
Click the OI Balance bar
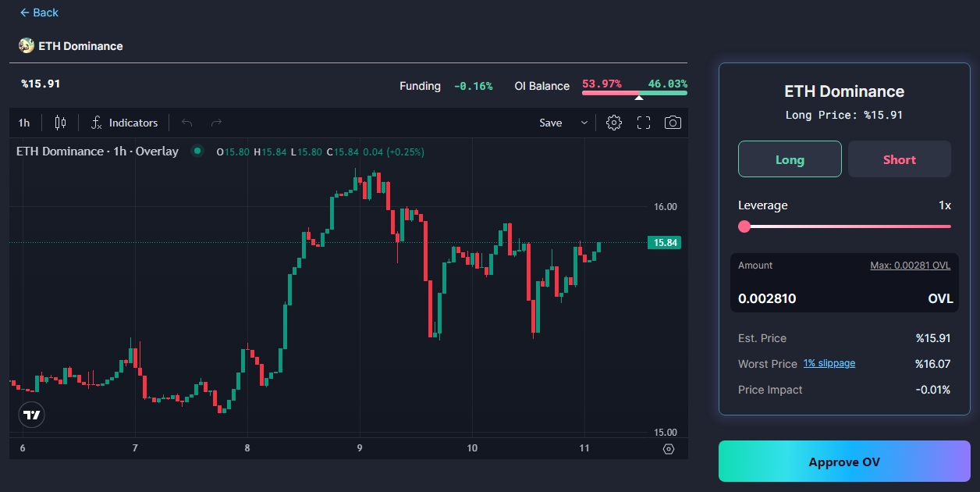(x=634, y=93)
